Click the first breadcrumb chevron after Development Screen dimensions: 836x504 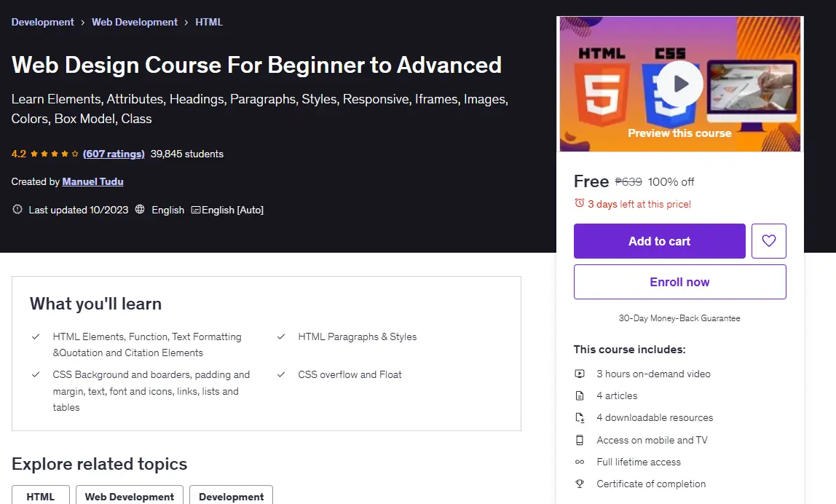click(x=82, y=23)
